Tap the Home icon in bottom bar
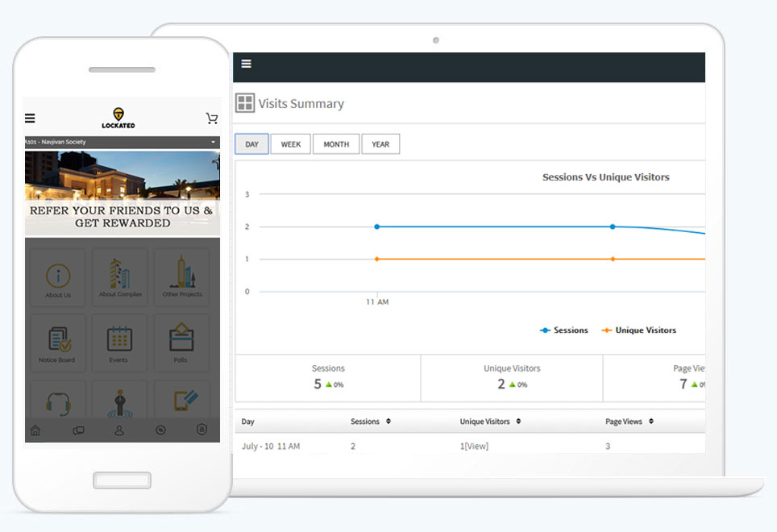This screenshot has width=777, height=532. (35, 430)
